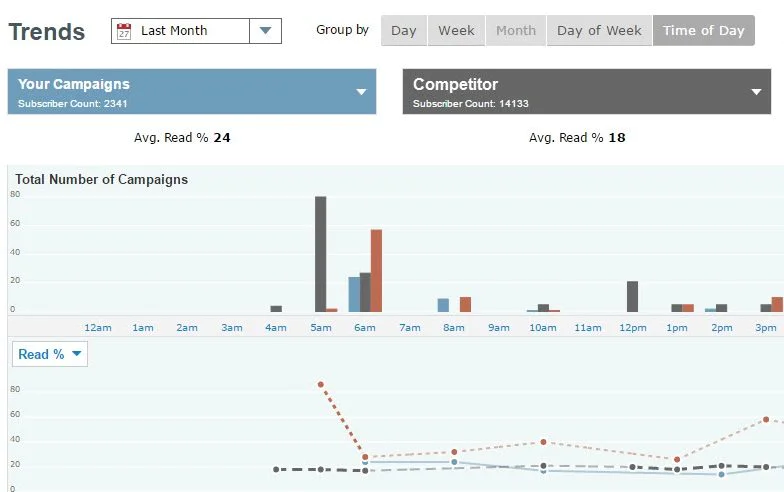Screen dimensions: 784x492
Task: Click Competitor 'Subscriber Count: 14133' text
Action: point(470,104)
